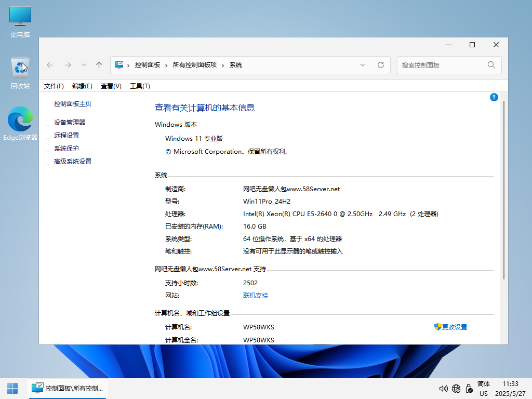Open the 工具(T) menu
This screenshot has width=532, height=399.
click(140, 86)
